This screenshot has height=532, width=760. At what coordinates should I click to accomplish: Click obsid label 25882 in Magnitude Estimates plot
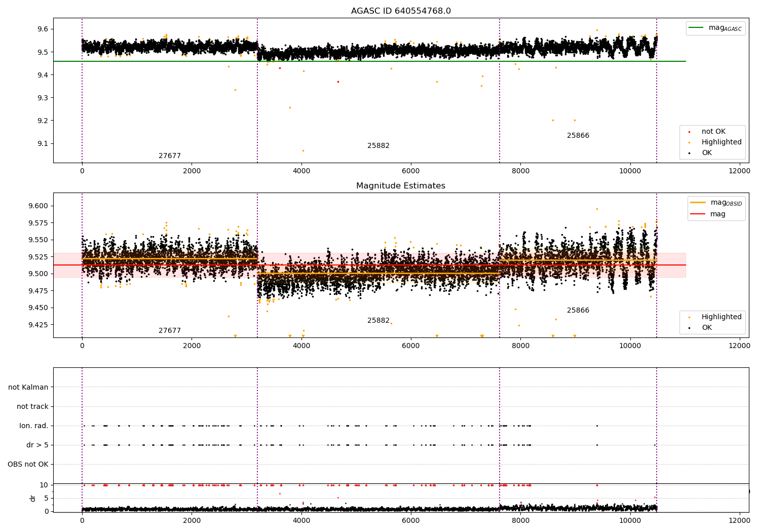click(x=378, y=321)
